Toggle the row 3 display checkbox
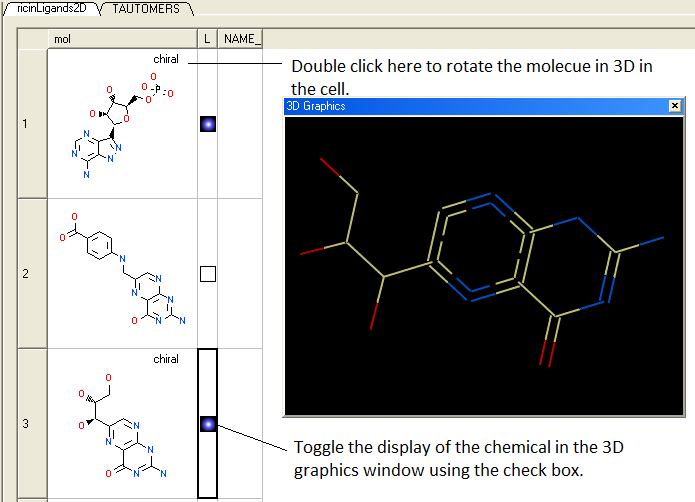This screenshot has height=502, width=695. [208, 424]
